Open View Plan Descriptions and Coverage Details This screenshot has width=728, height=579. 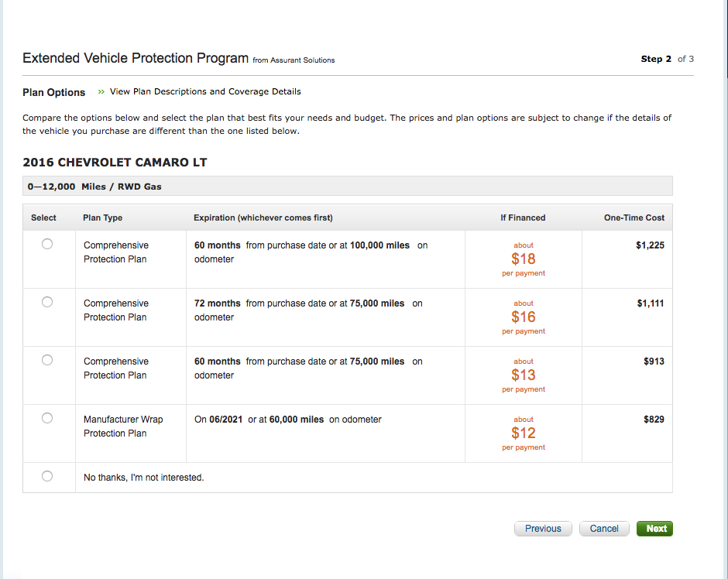point(205,91)
